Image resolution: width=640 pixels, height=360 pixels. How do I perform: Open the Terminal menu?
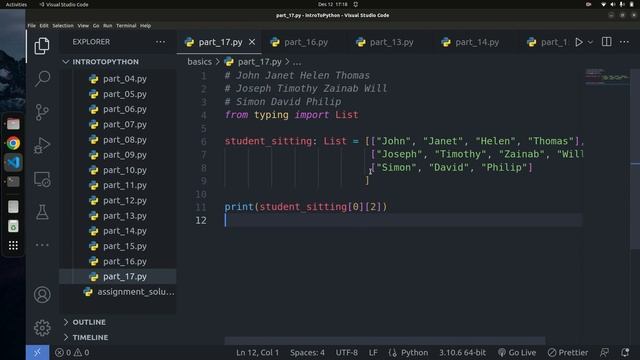tap(126, 26)
